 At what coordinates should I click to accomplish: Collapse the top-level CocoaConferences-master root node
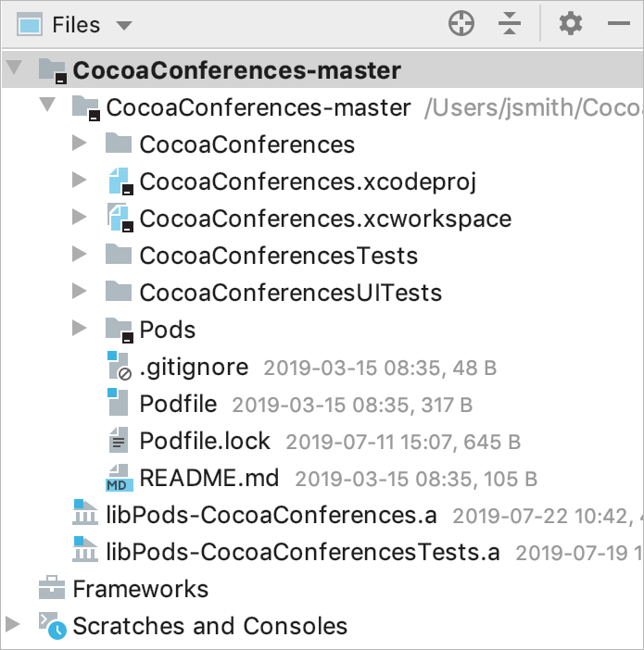pyautogui.click(x=13, y=69)
